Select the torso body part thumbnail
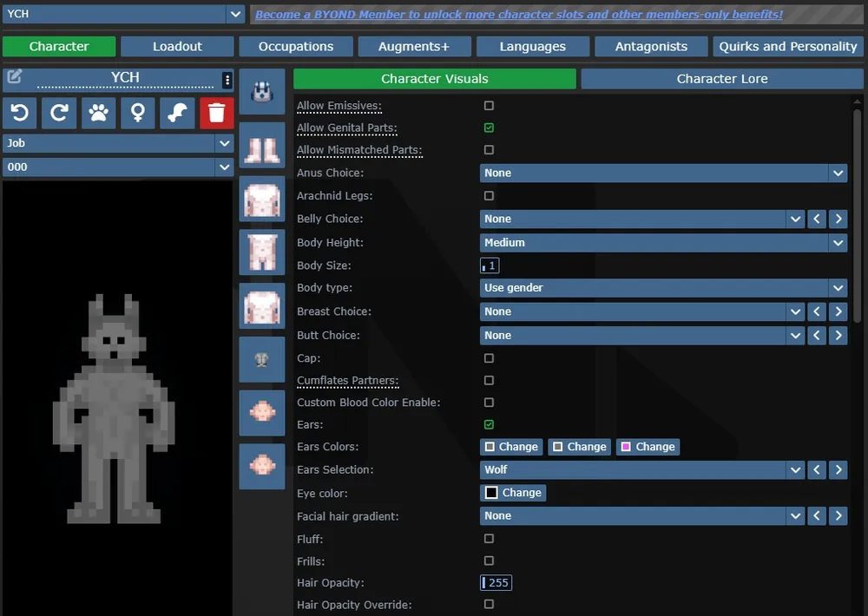Screen dimensions: 868x616 261,200
